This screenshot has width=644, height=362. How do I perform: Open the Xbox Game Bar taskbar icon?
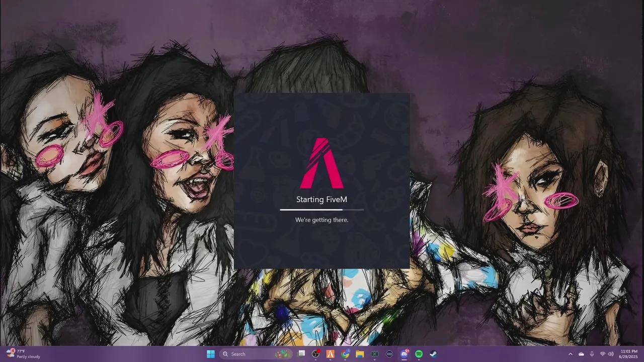pos(375,354)
